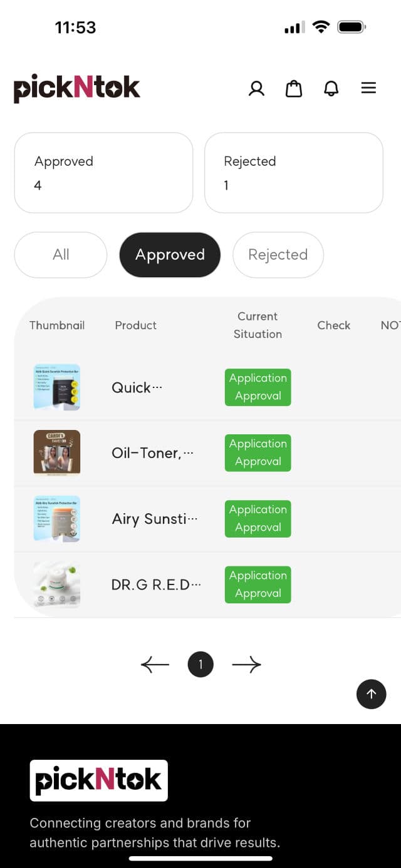The height and width of the screenshot is (868, 401).
Task: Open the user profile icon
Action: (x=256, y=89)
